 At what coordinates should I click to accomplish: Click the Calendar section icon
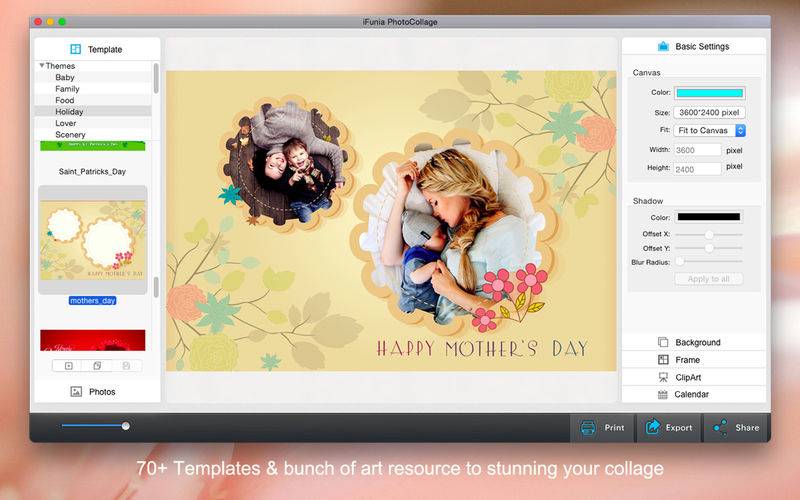[663, 394]
